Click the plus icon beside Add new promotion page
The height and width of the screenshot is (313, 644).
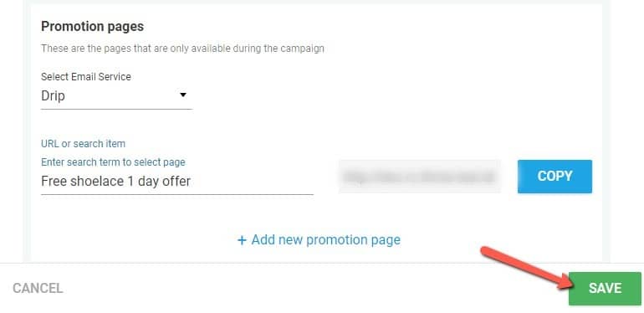(242, 240)
